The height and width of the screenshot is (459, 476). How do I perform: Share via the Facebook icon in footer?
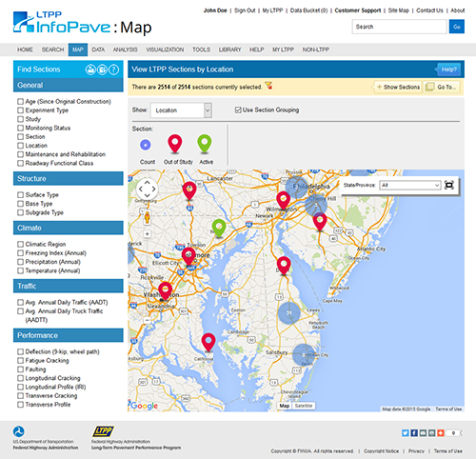414,433
